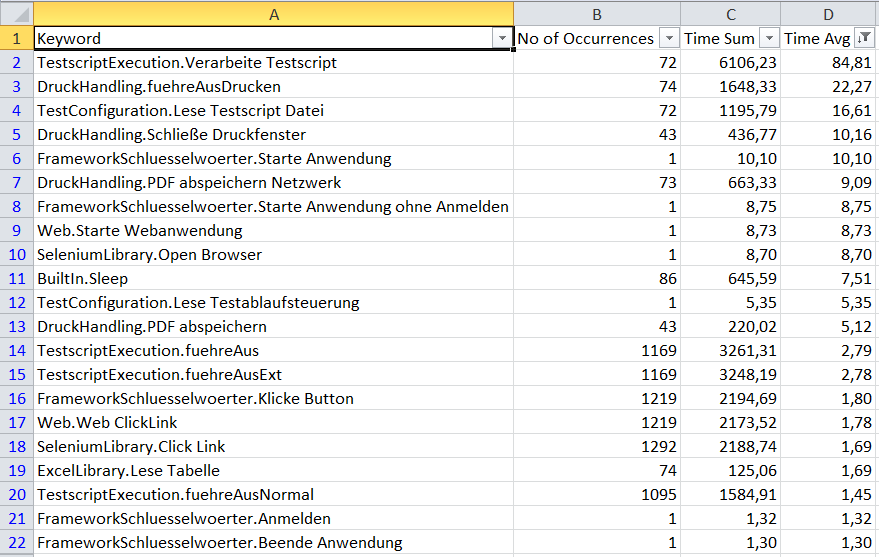Open the Time Sum filter dropdown
The width and height of the screenshot is (879, 557).
tap(769, 38)
